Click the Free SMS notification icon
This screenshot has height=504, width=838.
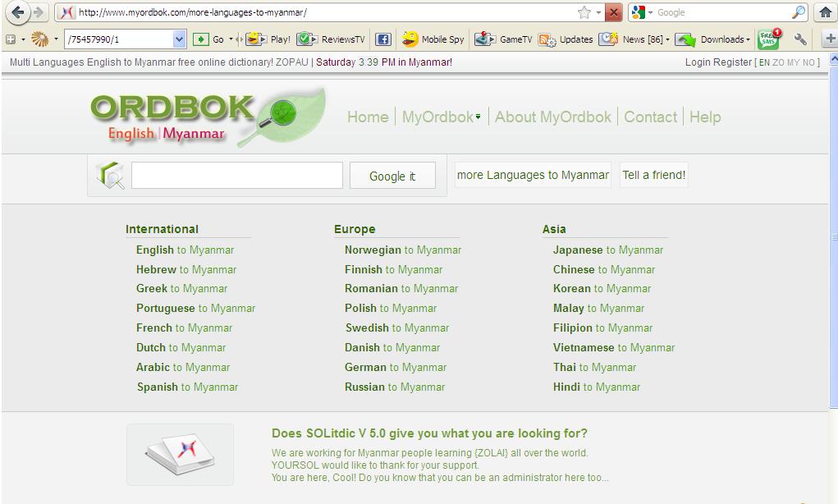(x=769, y=39)
